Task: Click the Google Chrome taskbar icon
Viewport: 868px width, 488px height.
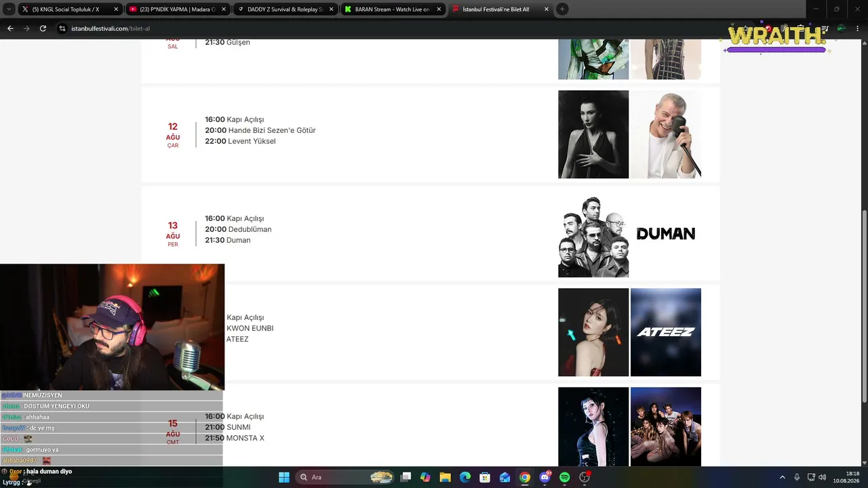Action: (525, 477)
